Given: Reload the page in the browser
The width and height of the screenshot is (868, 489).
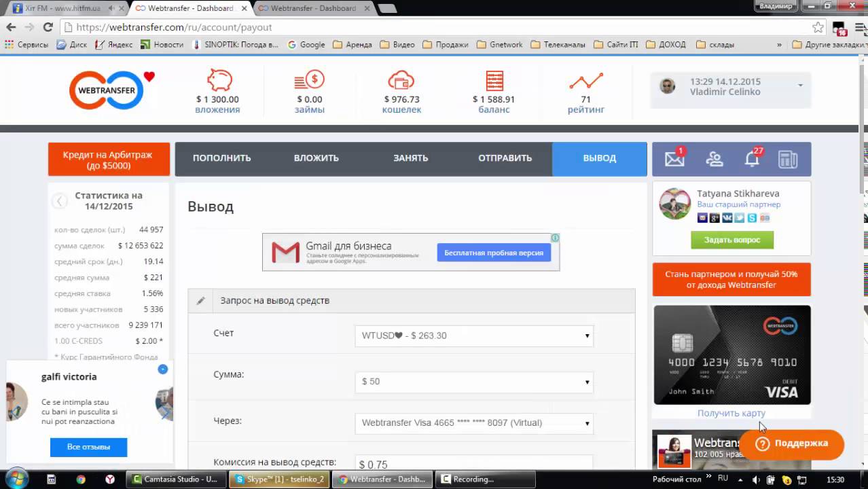Looking at the screenshot, I should point(48,27).
